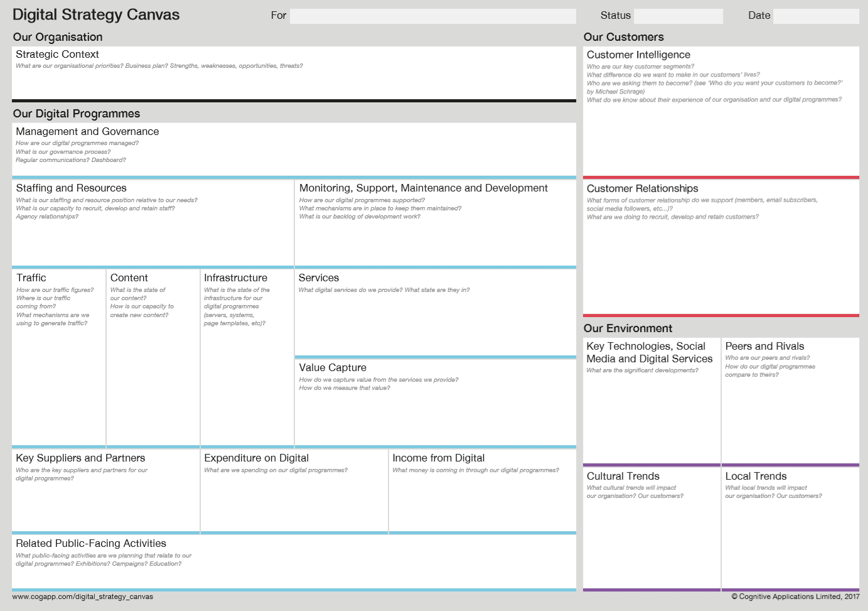This screenshot has width=868, height=611.
Task: Click the Date input field
Action: click(x=816, y=16)
